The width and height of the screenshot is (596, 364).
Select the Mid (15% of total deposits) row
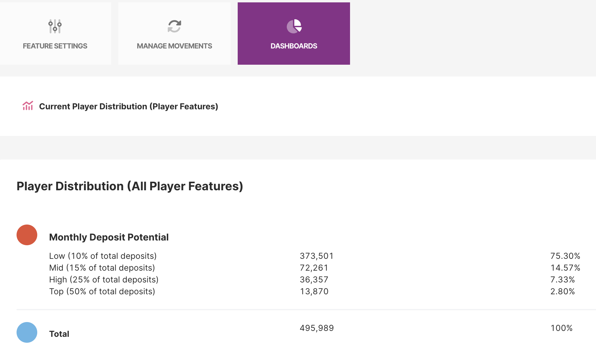[102, 268]
